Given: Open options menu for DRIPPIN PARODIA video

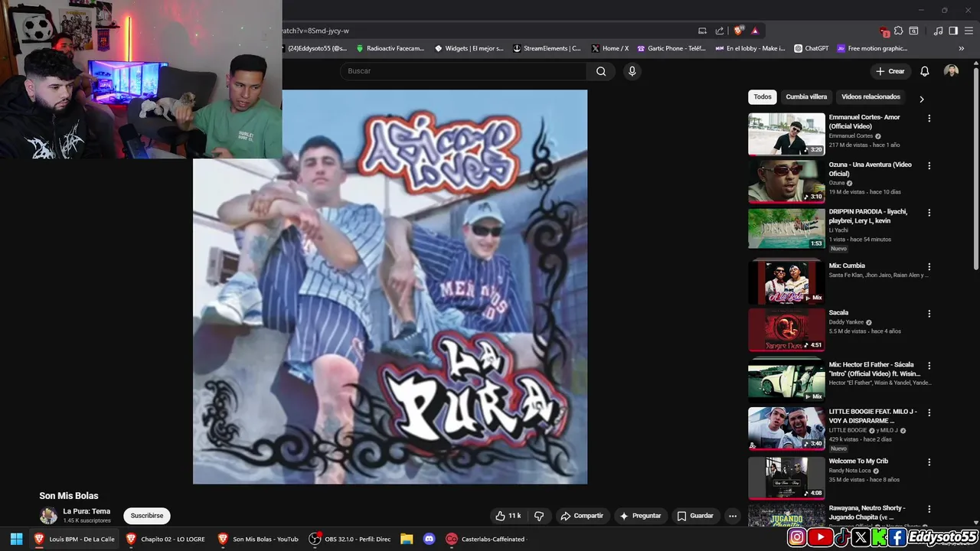Looking at the screenshot, I should [x=929, y=213].
